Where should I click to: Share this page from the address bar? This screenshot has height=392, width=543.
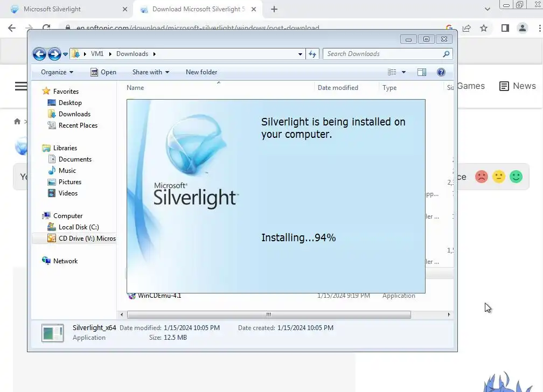tap(467, 28)
